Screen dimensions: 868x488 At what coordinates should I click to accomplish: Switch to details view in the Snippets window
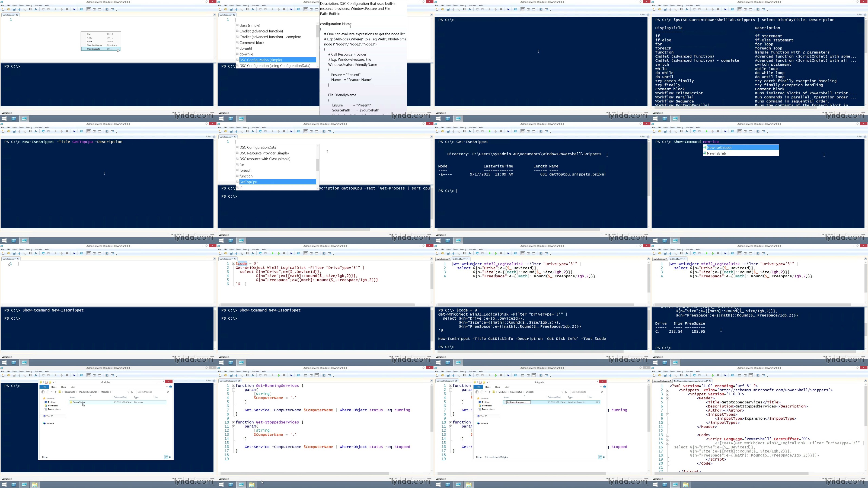600,457
